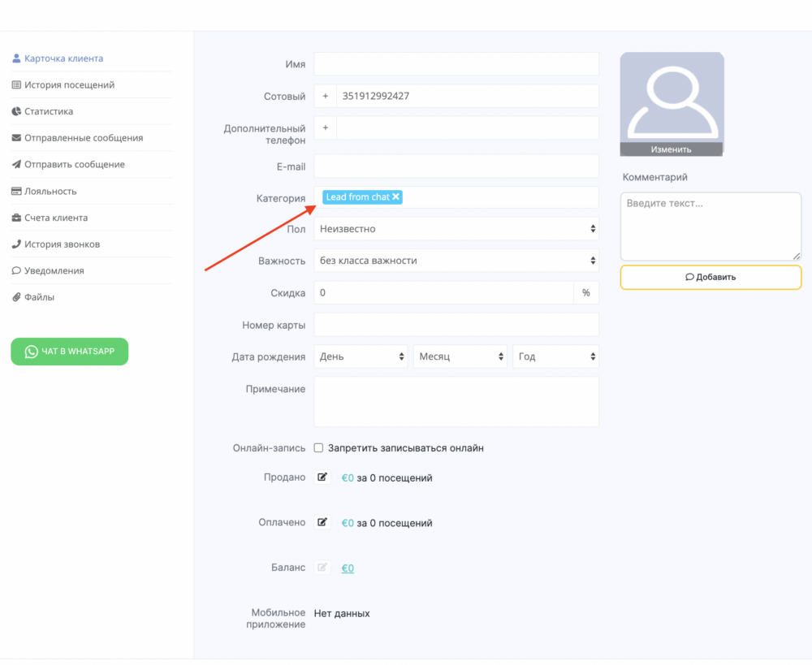Click the envelope icon for Отправленные сообщения

[x=16, y=138]
